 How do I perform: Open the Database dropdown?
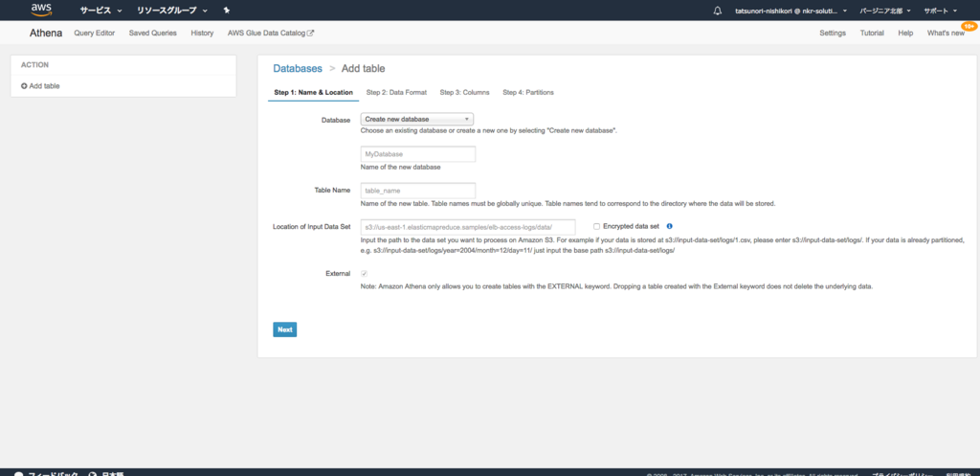click(x=417, y=119)
